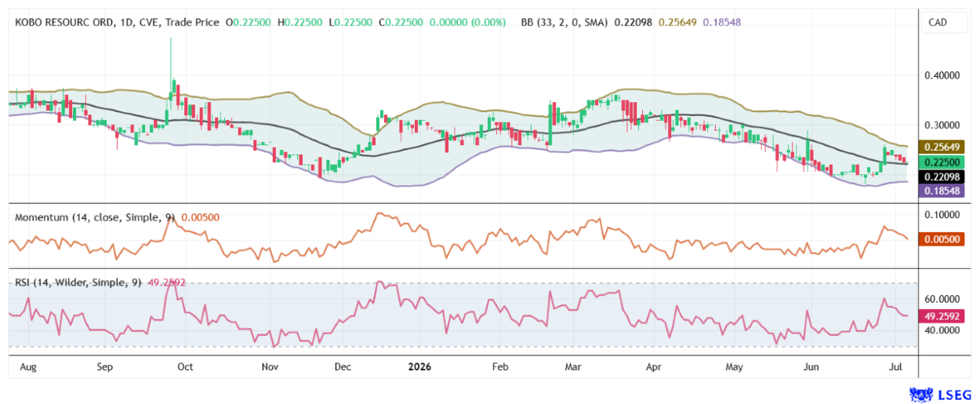This screenshot has height=404, width=980.
Task: Click the Apr label on time axis
Action: [654, 366]
